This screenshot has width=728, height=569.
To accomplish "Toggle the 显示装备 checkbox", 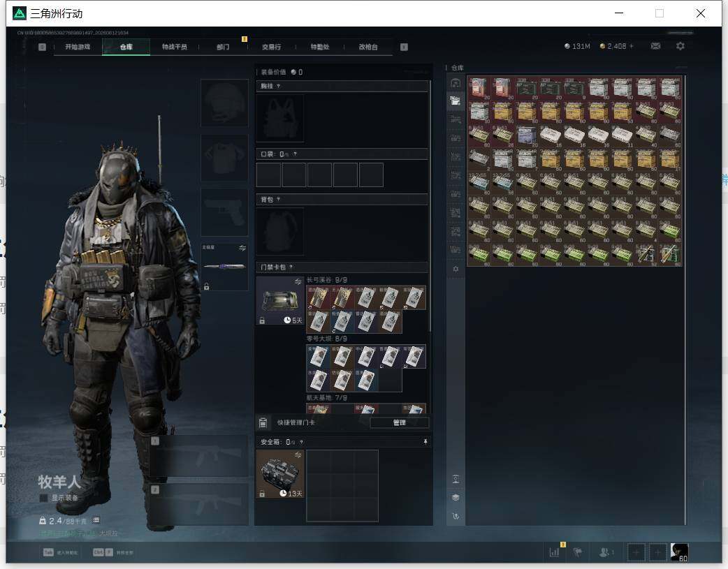I will (x=43, y=498).
